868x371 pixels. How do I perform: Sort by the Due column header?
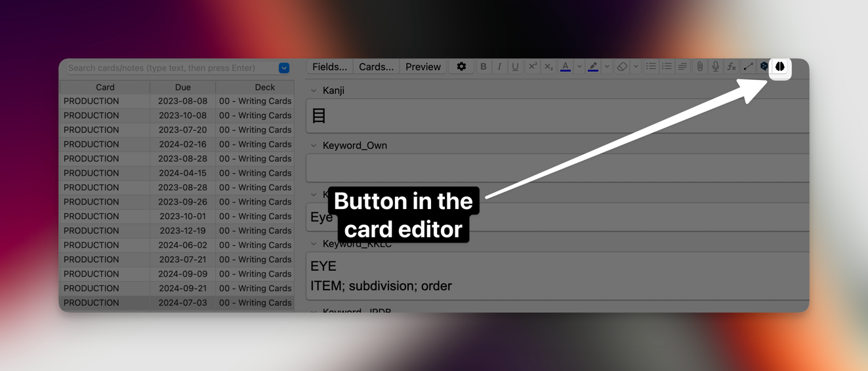tap(183, 87)
